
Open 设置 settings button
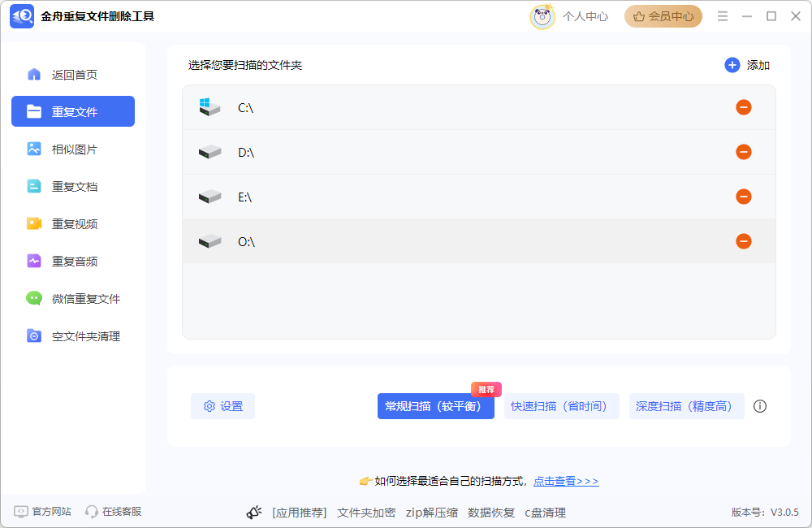pos(222,406)
